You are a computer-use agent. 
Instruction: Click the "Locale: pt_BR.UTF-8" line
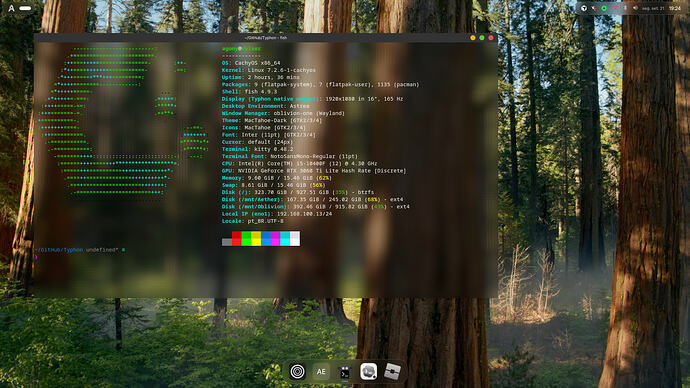253,221
